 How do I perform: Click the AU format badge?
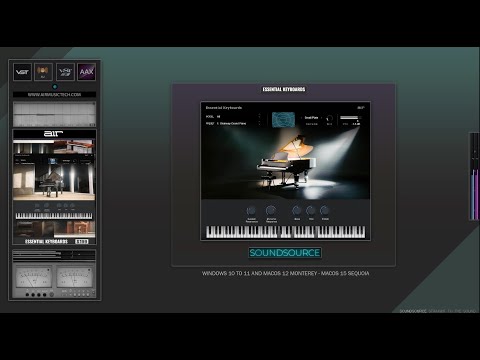tap(43, 72)
